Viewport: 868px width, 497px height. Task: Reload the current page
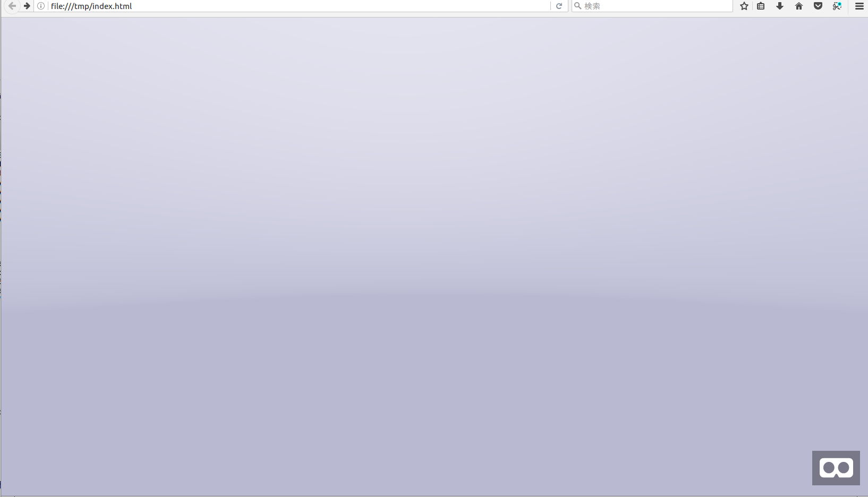pyautogui.click(x=559, y=6)
